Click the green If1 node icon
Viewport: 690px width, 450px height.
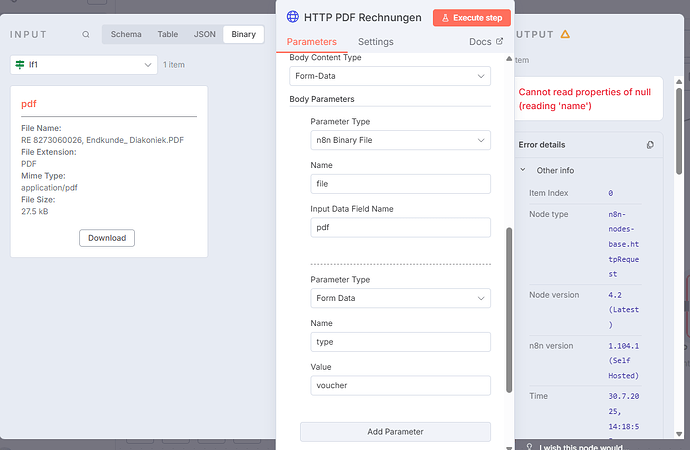(20, 65)
